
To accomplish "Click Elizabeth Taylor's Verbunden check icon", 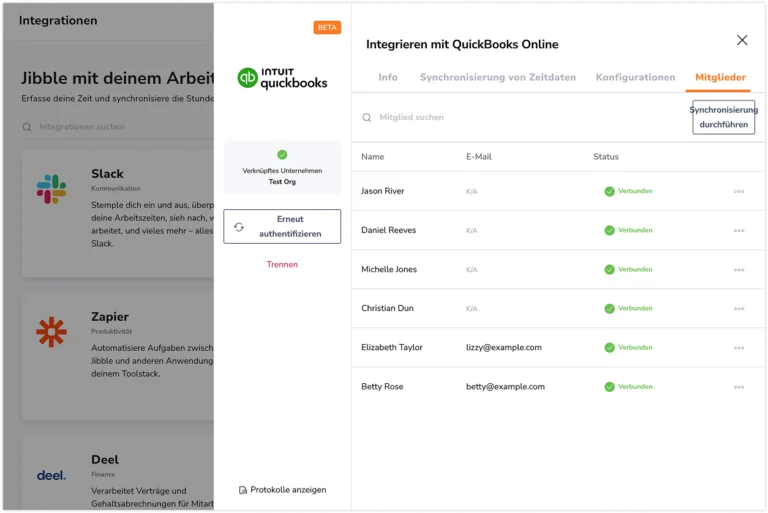I will click(609, 348).
